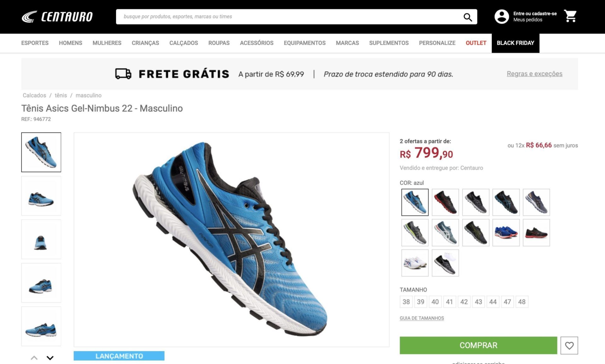Pick size 47
The image size is (605, 364).
click(507, 302)
